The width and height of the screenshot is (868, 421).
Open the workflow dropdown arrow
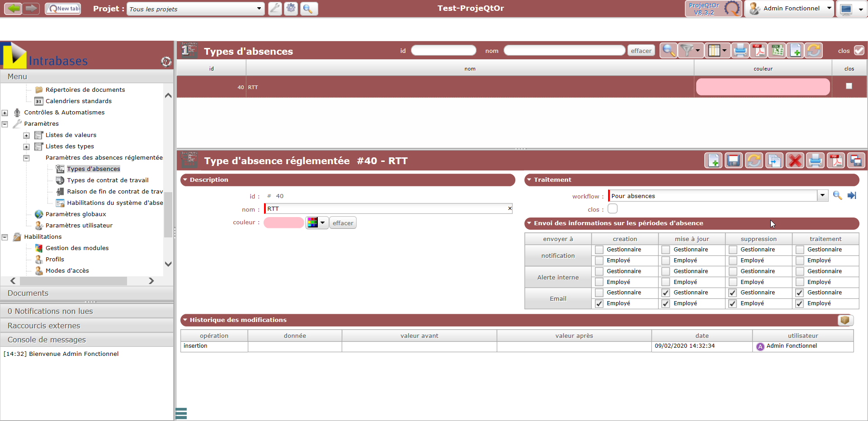click(x=822, y=195)
